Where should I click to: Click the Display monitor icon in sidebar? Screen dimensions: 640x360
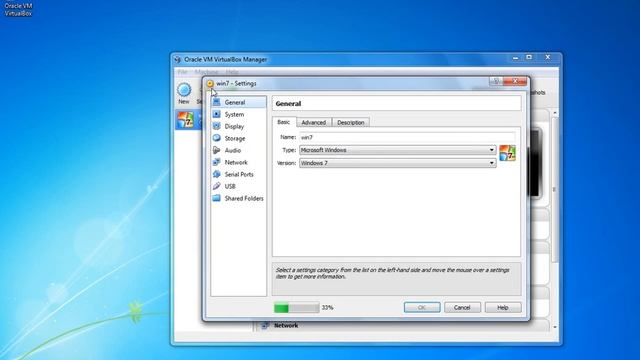tap(217, 126)
